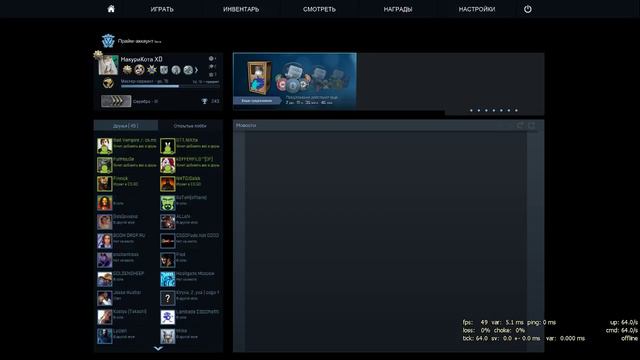Select friend Lambada with Sonic avatar
640x360 pixels.
click(x=190, y=317)
